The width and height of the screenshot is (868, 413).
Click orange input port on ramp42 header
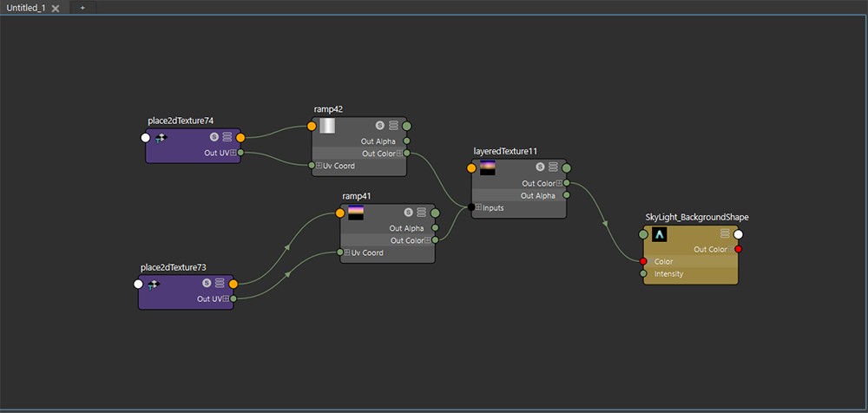pos(312,126)
